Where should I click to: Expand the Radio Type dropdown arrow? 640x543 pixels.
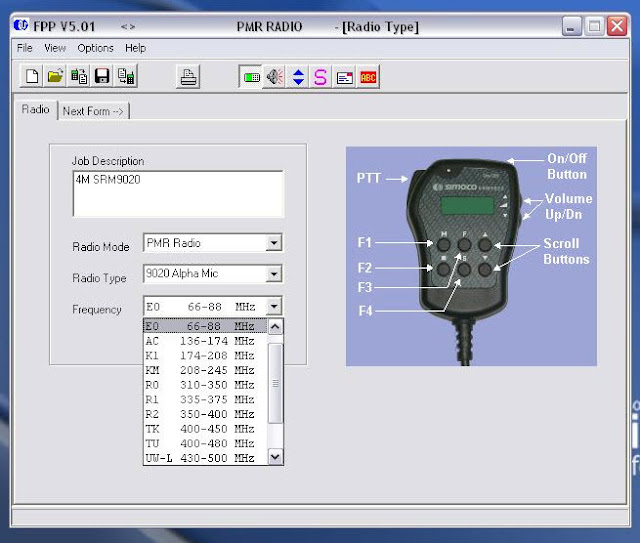click(x=274, y=274)
